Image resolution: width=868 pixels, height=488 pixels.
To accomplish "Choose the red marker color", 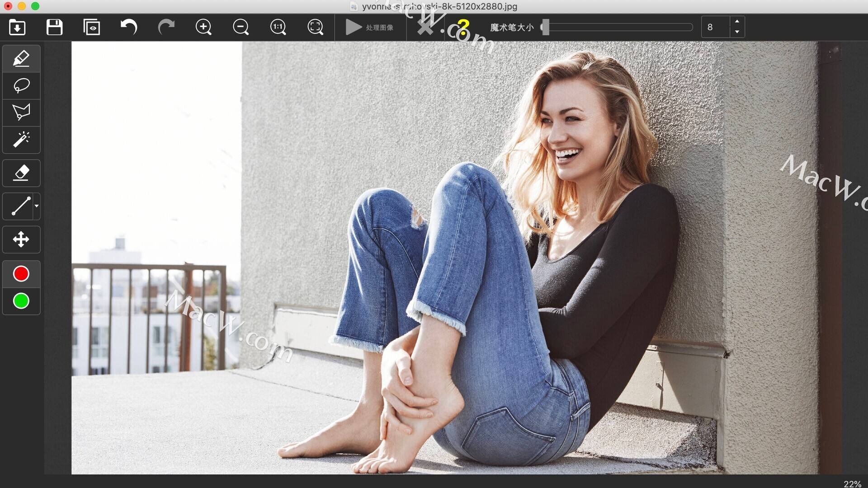I will [x=21, y=274].
